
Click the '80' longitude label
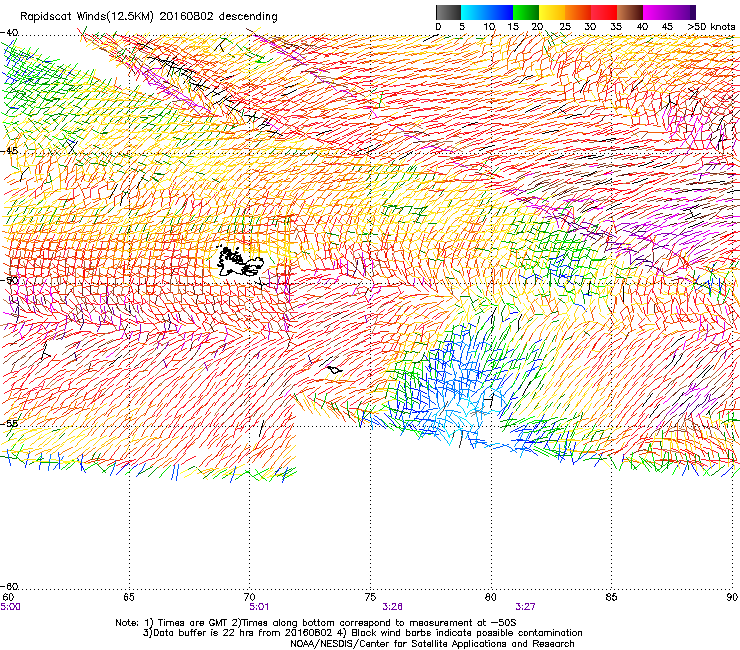pos(491,597)
